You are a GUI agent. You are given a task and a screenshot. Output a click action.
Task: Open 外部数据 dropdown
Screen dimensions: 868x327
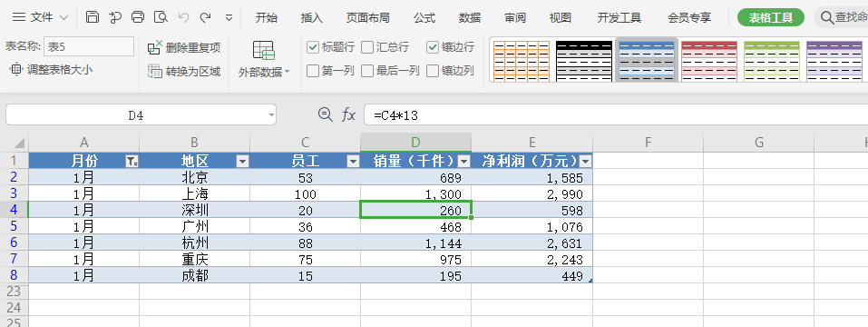[x=264, y=59]
